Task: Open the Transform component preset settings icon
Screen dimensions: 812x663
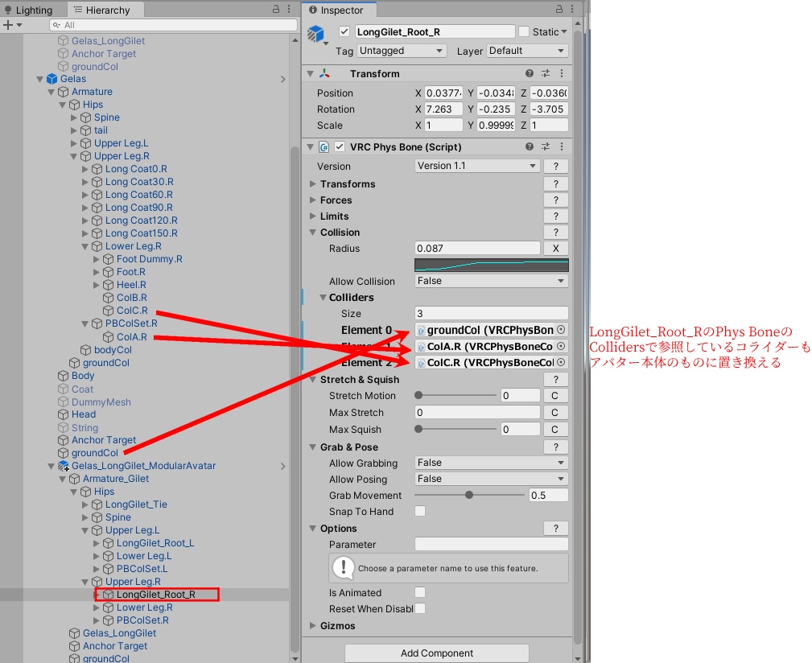Action: (x=546, y=73)
